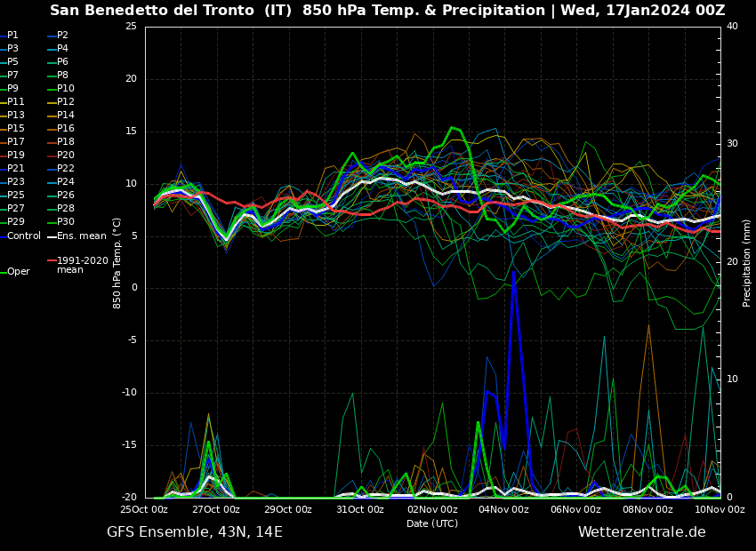The image size is (756, 551).
Task: Click the P29 legend entry
Action: pos(16,222)
